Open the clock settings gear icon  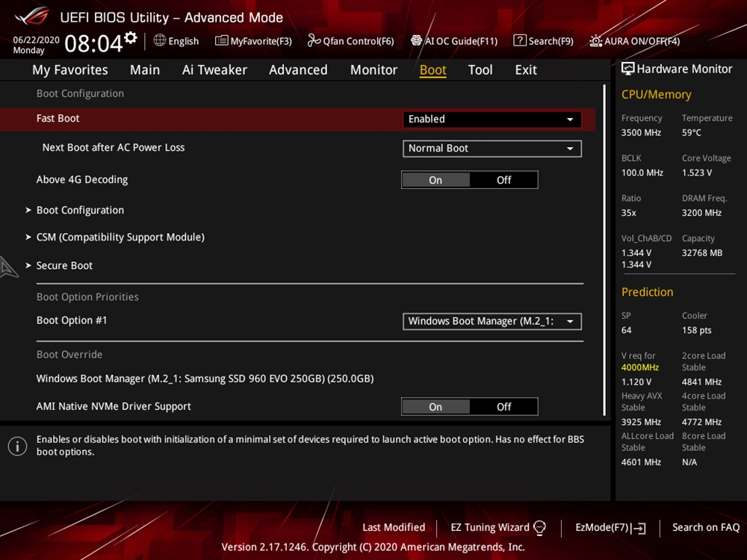coord(131,37)
